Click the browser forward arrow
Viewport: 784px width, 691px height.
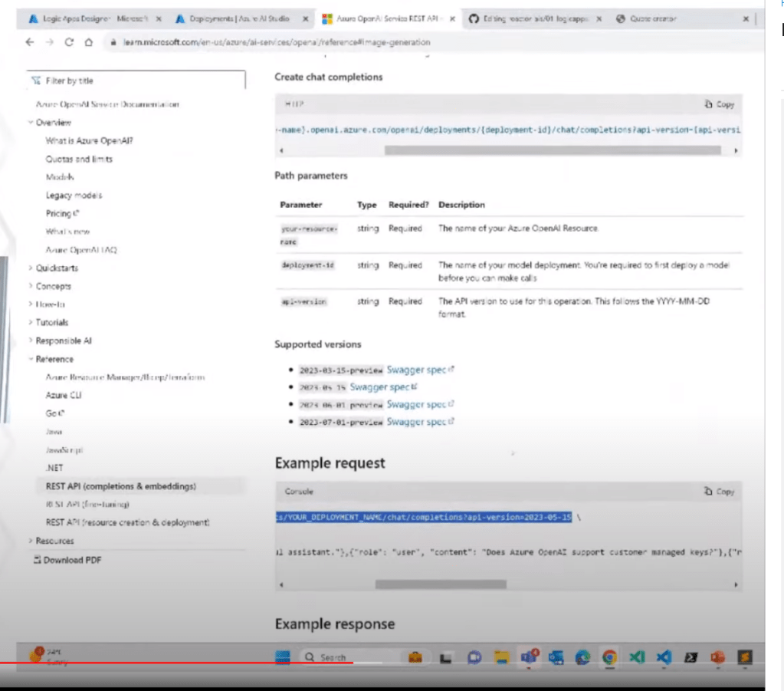(x=49, y=42)
